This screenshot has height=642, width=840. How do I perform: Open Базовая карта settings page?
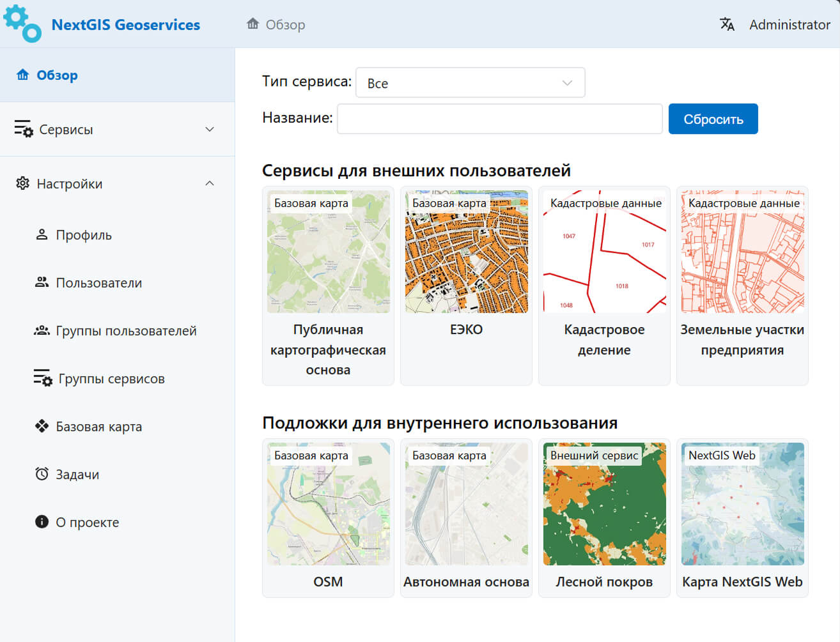117,426
